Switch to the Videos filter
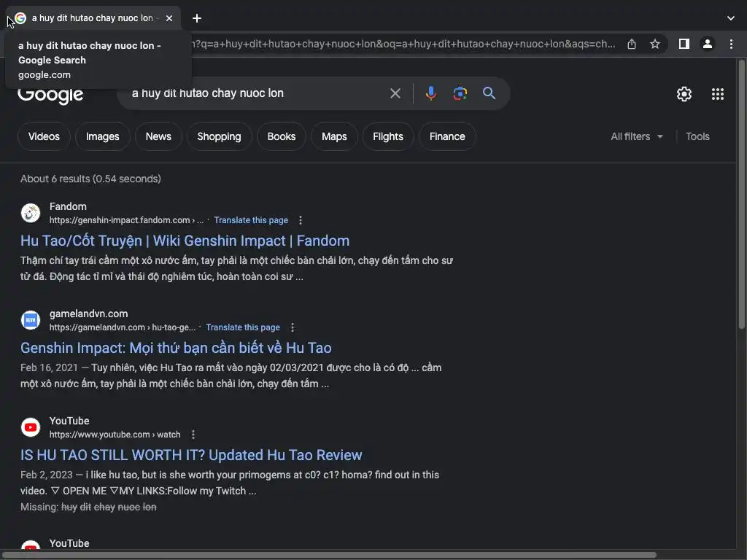 click(x=44, y=136)
